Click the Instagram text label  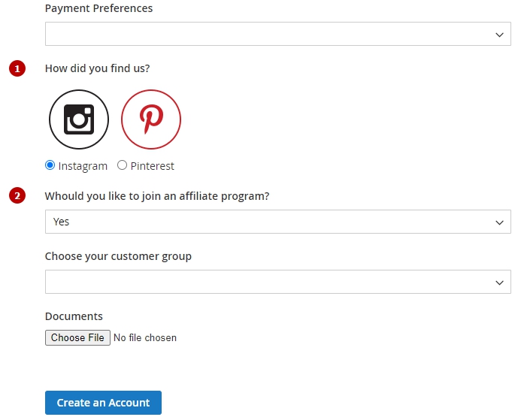point(83,166)
